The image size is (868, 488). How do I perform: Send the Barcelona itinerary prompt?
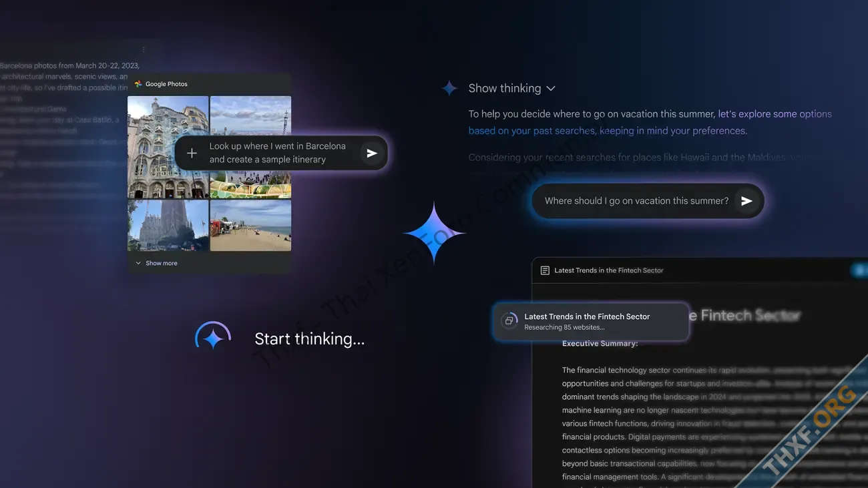tap(371, 153)
